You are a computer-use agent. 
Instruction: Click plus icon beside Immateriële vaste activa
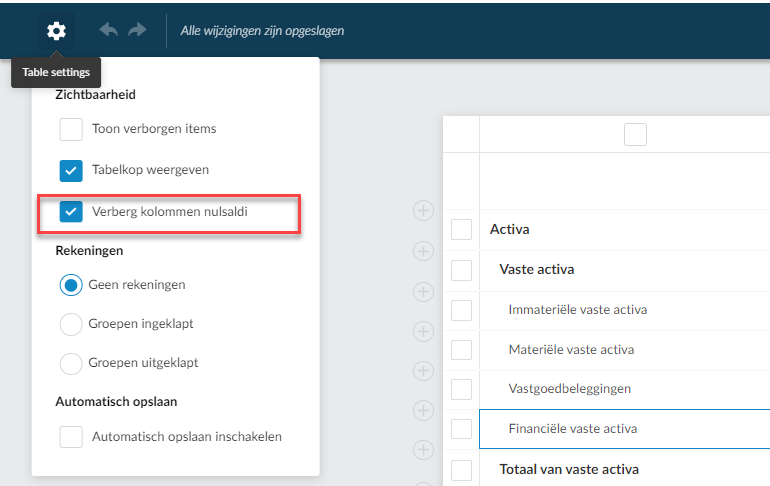(423, 292)
